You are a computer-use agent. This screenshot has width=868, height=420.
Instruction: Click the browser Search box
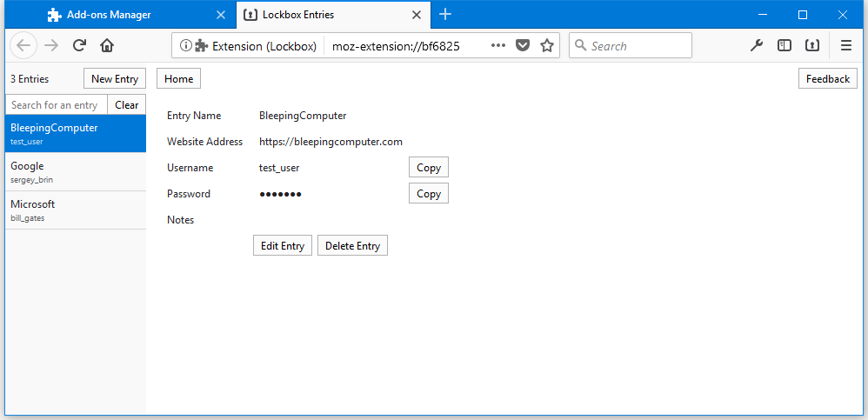coord(631,46)
